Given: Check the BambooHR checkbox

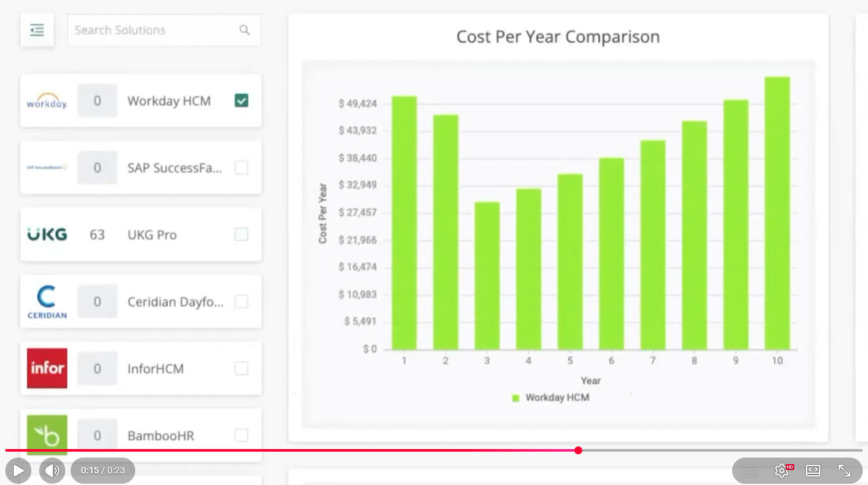Looking at the screenshot, I should pos(242,435).
